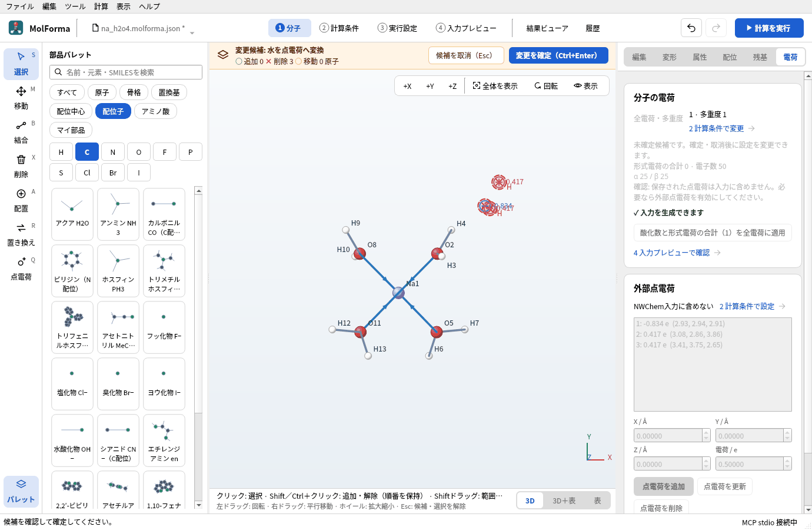Open the パレット panel icon
The height and width of the screenshot is (530, 812).
pyautogui.click(x=21, y=491)
